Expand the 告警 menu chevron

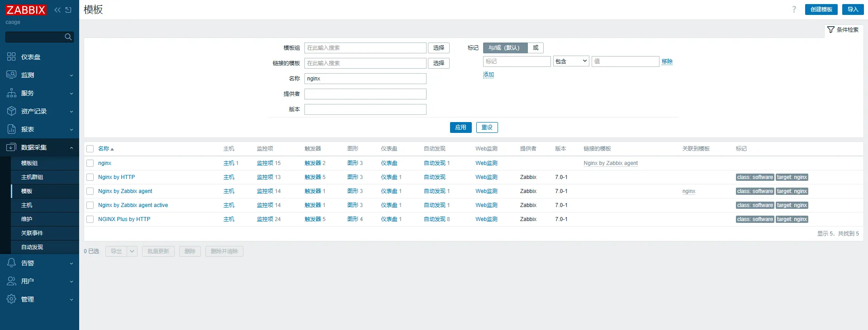[71, 264]
